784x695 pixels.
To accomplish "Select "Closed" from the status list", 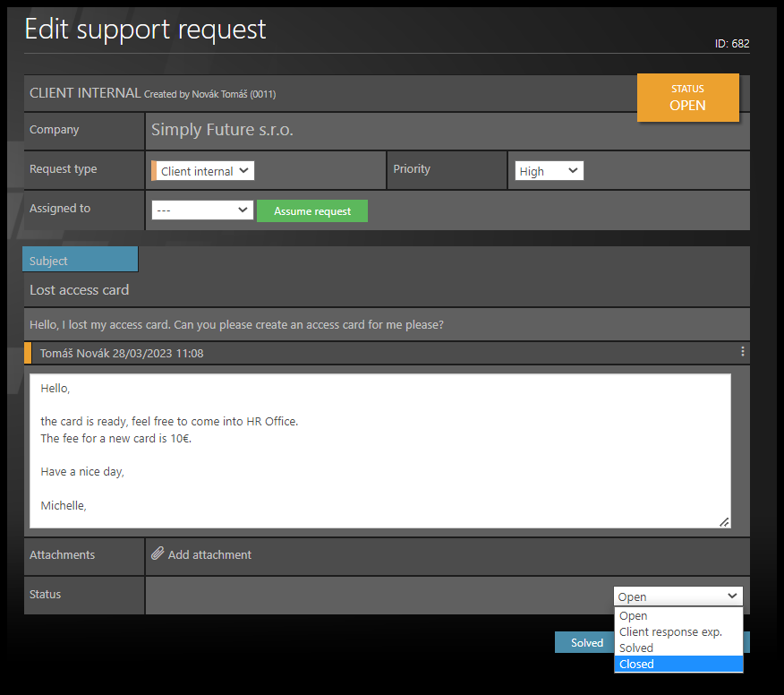I will click(677, 664).
